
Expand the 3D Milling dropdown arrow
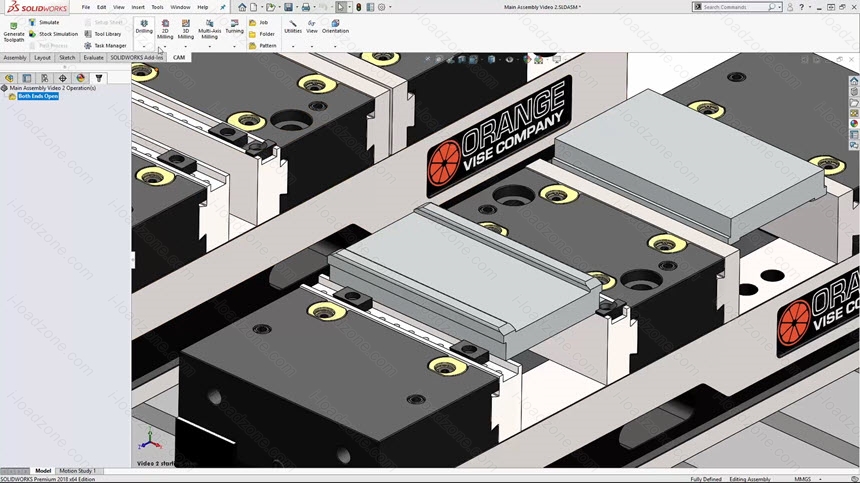(x=185, y=46)
